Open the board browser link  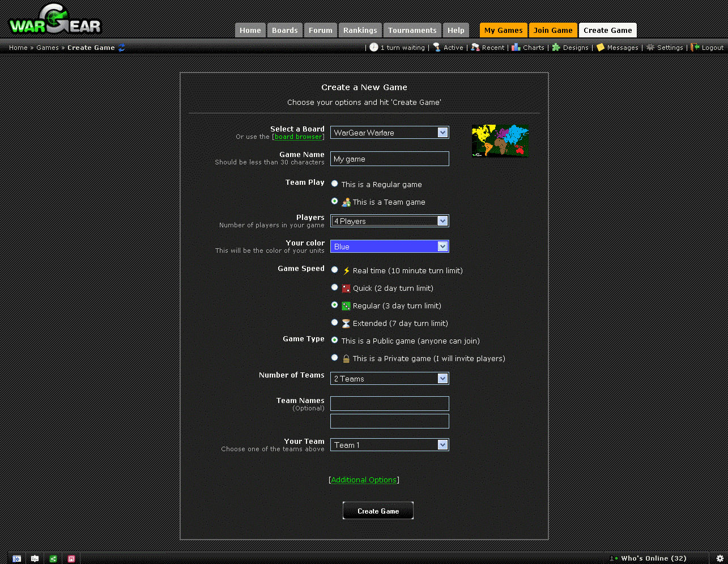coord(299,137)
